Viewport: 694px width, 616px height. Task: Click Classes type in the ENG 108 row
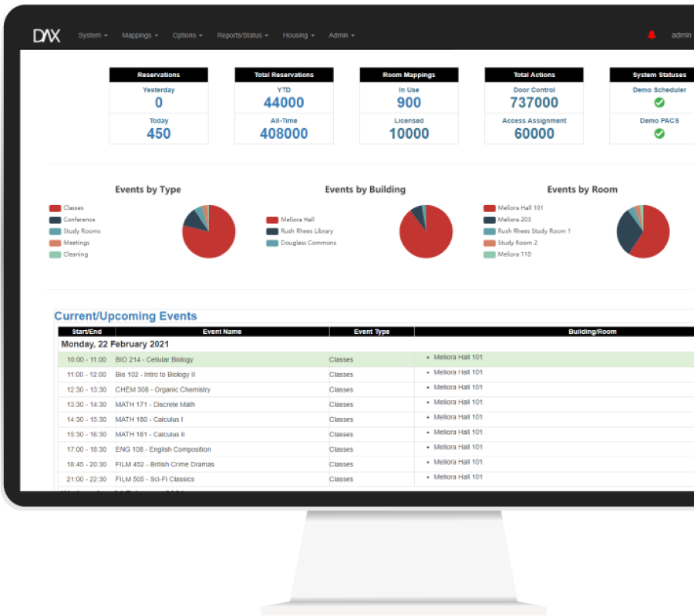pos(342,449)
